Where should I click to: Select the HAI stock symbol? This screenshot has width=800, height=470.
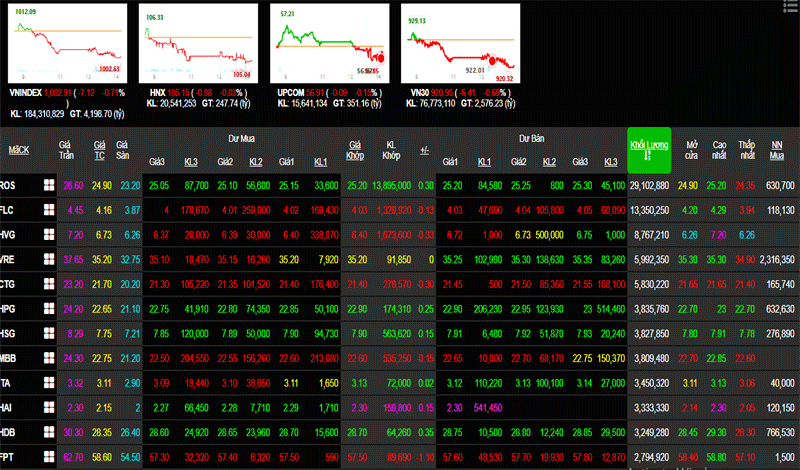(6, 407)
